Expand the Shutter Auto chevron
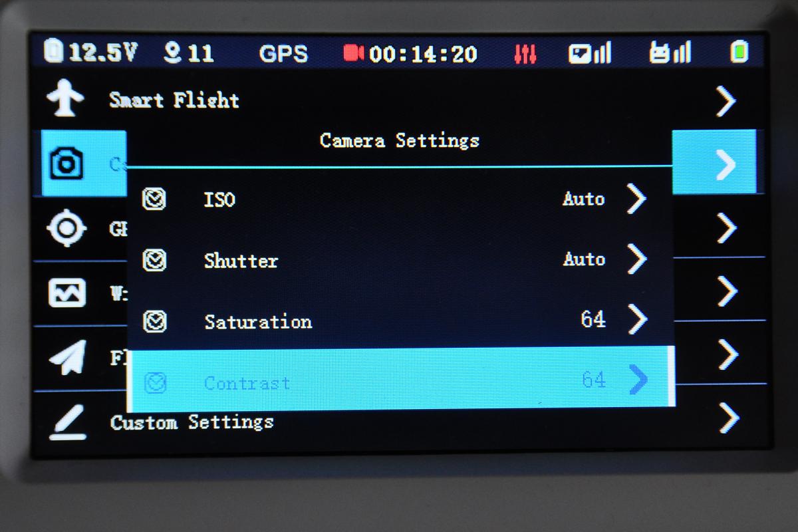This screenshot has width=798, height=532. pos(636,259)
